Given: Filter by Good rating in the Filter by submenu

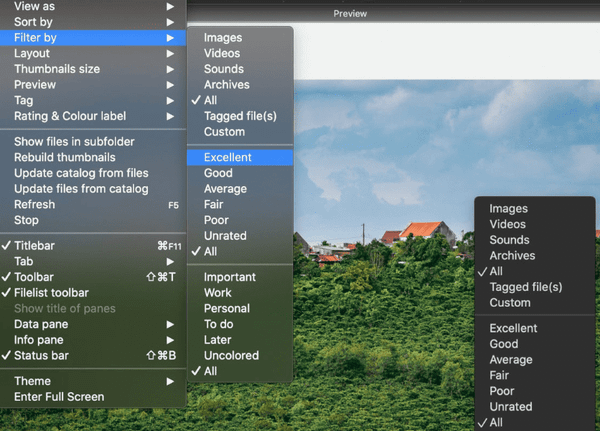Looking at the screenshot, I should click(x=240, y=173).
